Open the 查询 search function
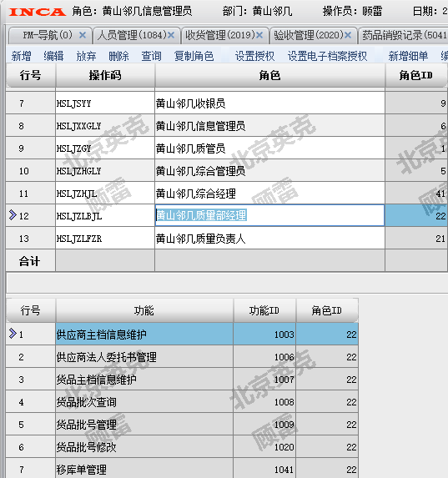Image resolution: width=448 pixels, height=478 pixels. [151, 56]
